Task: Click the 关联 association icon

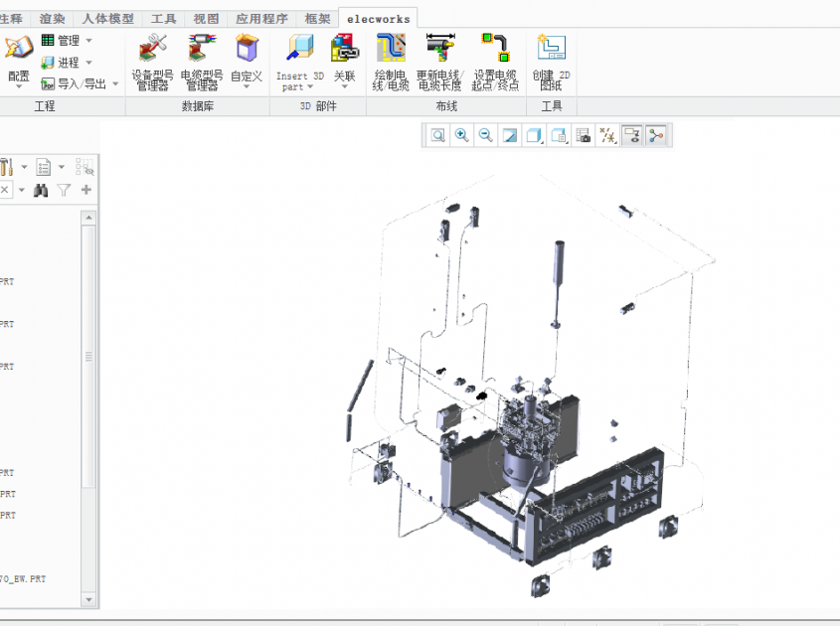Action: [345, 47]
